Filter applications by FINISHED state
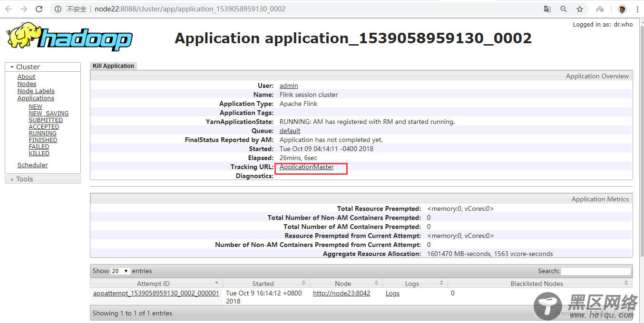Image resolution: width=644 pixels, height=323 pixels. click(43, 140)
